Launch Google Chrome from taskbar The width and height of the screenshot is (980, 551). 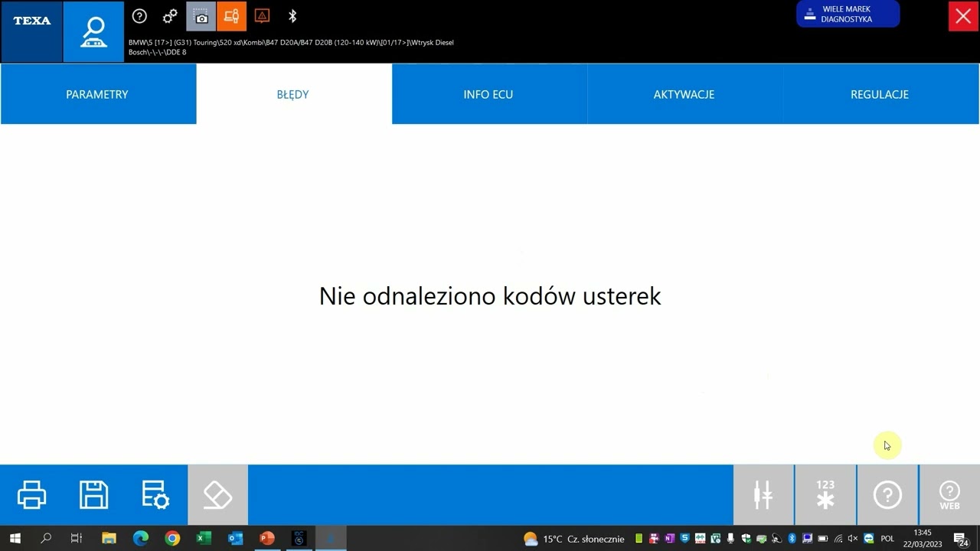click(x=172, y=539)
